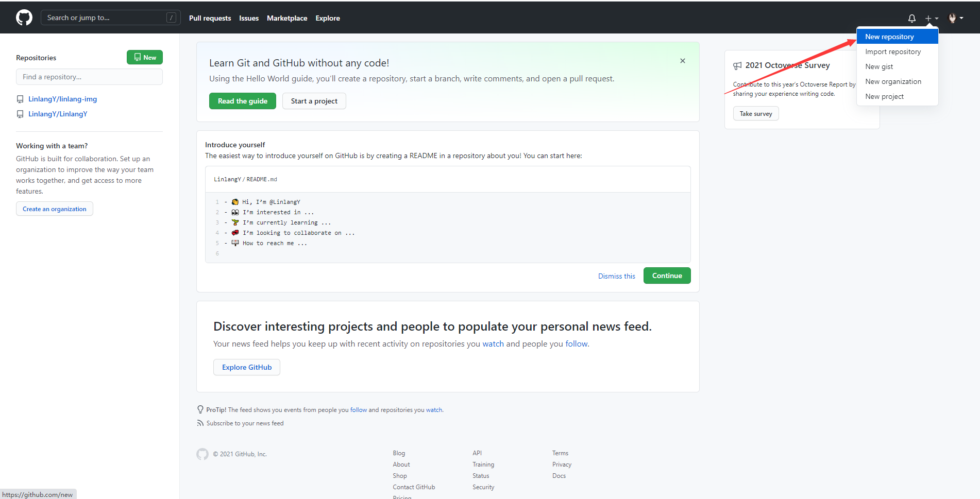Go to Issues in top nav
Viewport: 980px width, 499px height.
pyautogui.click(x=249, y=18)
